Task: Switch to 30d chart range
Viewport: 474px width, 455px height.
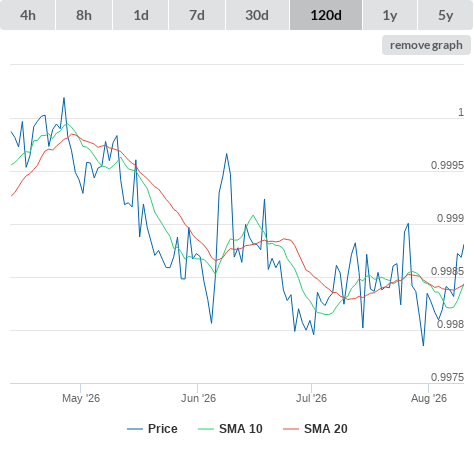Action: tap(257, 15)
